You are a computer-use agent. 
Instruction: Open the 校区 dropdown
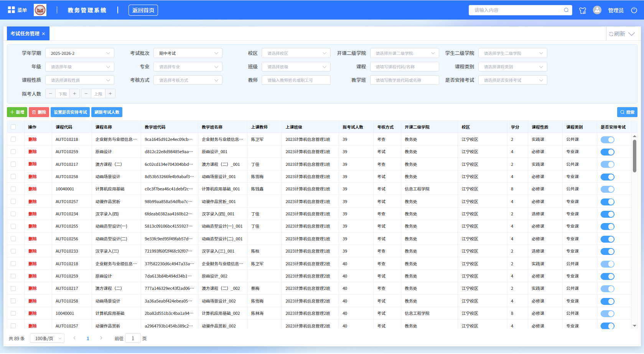coord(296,53)
